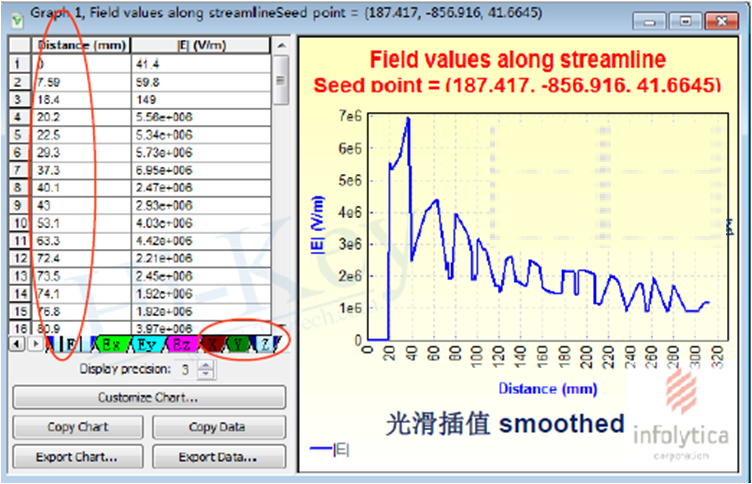This screenshot has width=752, height=484.
Task: Select the dark green Y tab
Action: click(239, 343)
